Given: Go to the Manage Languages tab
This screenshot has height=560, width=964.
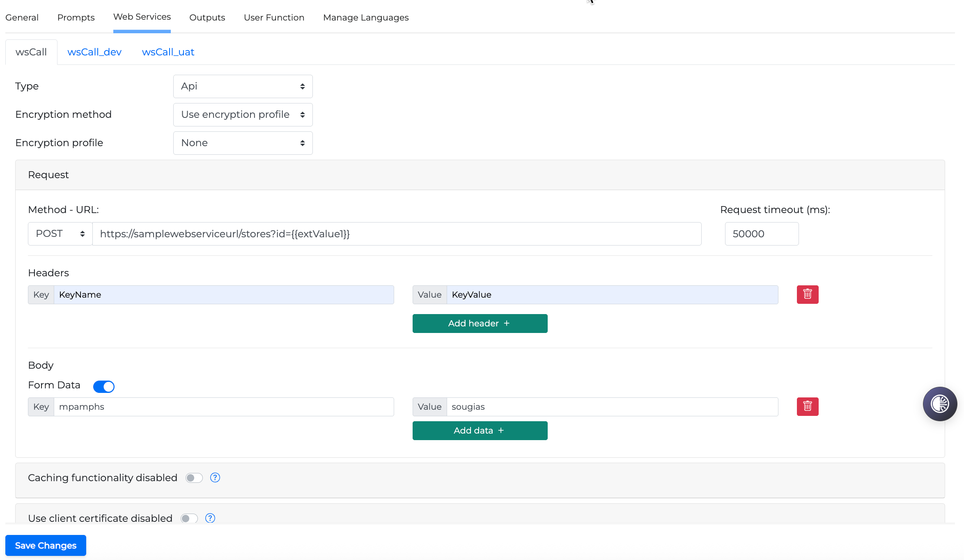Looking at the screenshot, I should pos(365,17).
